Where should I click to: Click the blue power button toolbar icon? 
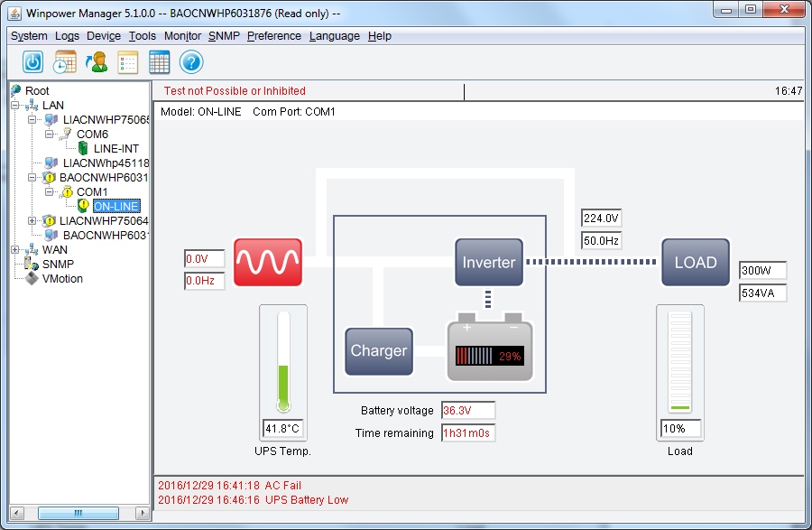pyautogui.click(x=32, y=62)
